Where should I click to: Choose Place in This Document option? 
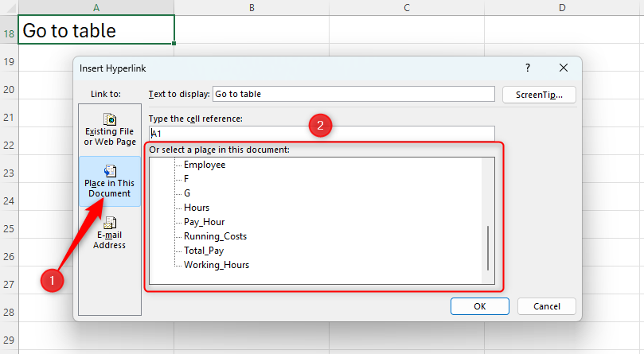pyautogui.click(x=110, y=181)
